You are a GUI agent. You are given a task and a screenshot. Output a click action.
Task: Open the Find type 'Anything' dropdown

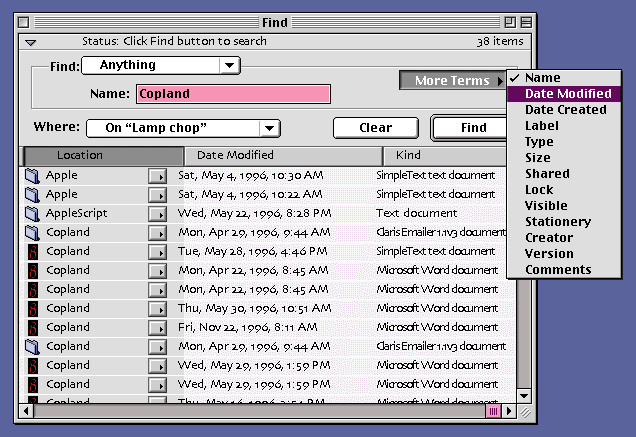(160, 65)
